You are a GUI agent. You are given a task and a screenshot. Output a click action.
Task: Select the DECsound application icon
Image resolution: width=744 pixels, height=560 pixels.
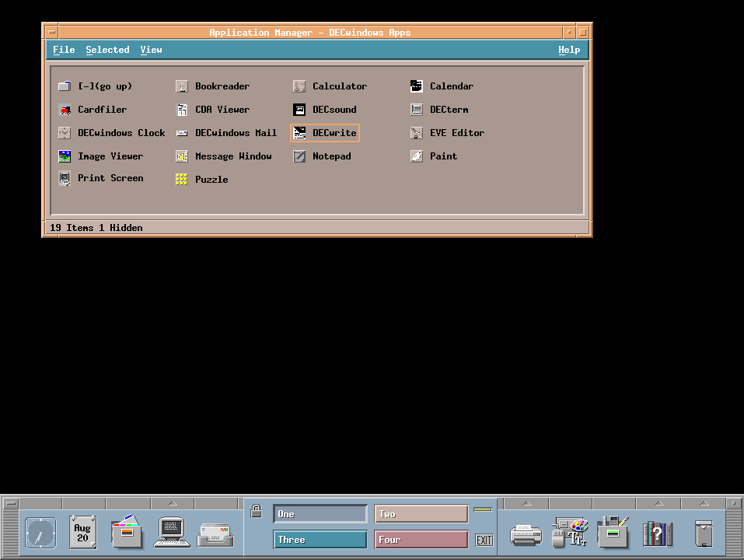tap(299, 110)
